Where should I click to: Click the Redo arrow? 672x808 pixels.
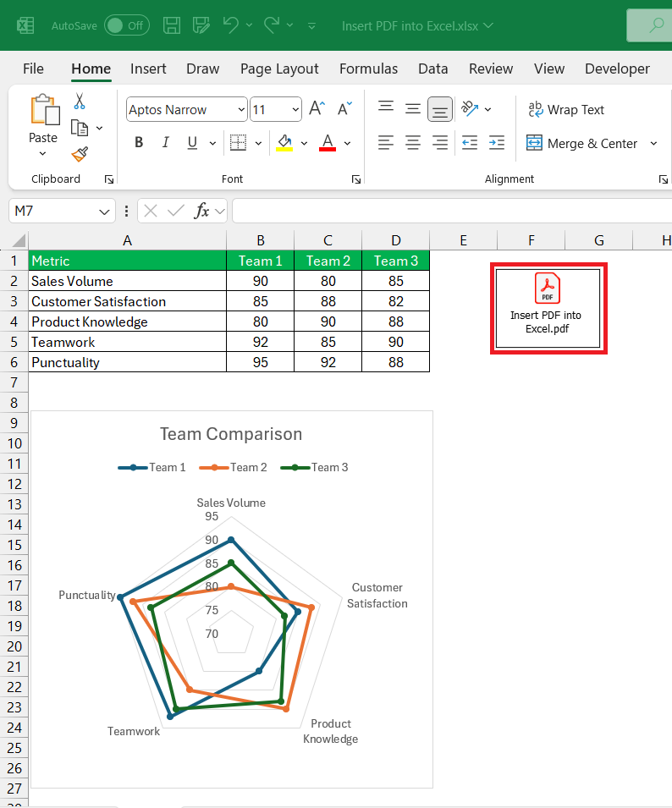point(272,25)
